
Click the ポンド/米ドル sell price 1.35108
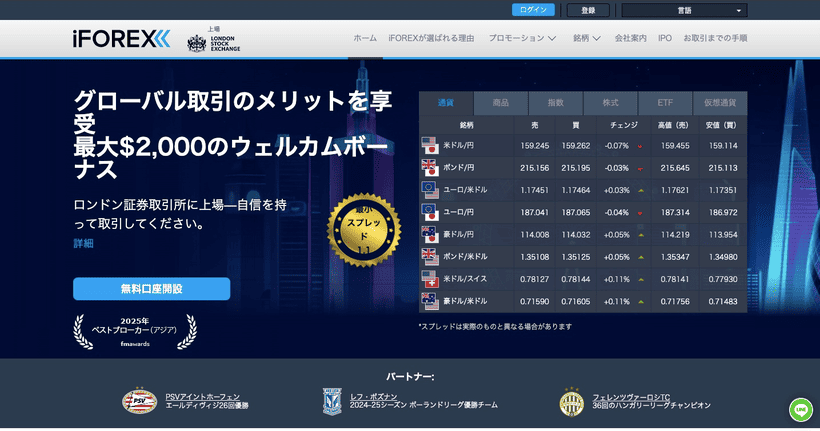[534, 257]
